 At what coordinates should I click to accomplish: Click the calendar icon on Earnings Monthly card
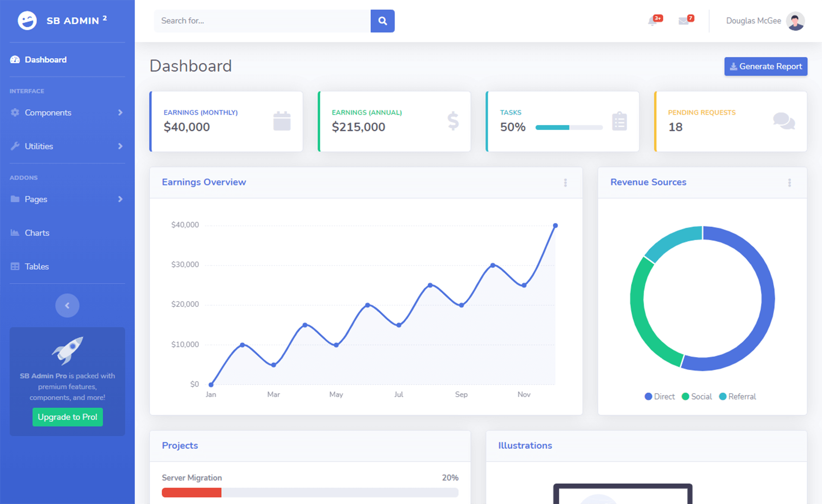(x=282, y=121)
